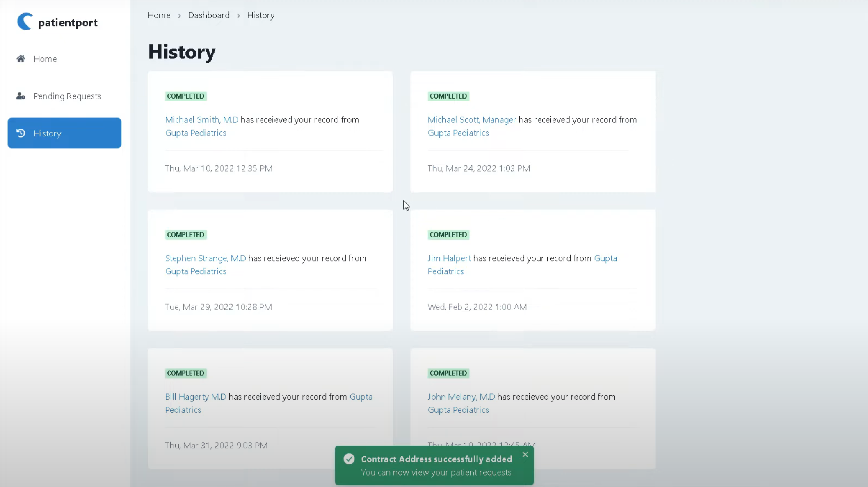The width and height of the screenshot is (868, 487).
Task: Select the Michael Smith history card
Action: (270, 132)
